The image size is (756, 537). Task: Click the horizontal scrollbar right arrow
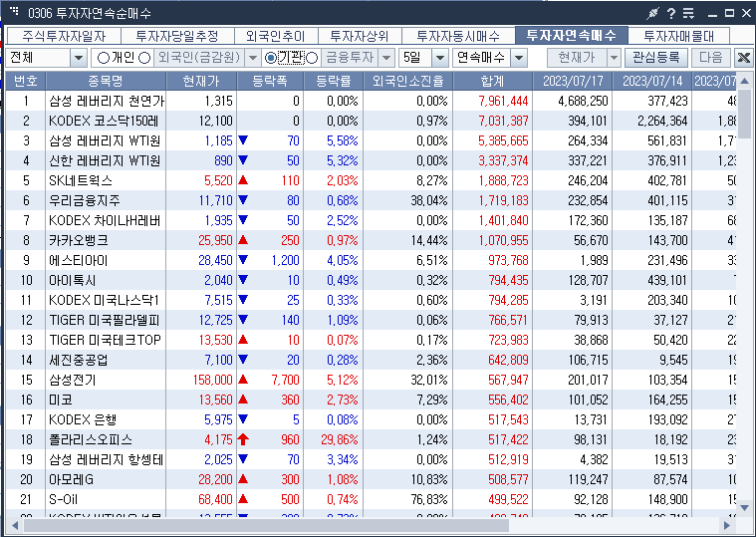point(727,525)
